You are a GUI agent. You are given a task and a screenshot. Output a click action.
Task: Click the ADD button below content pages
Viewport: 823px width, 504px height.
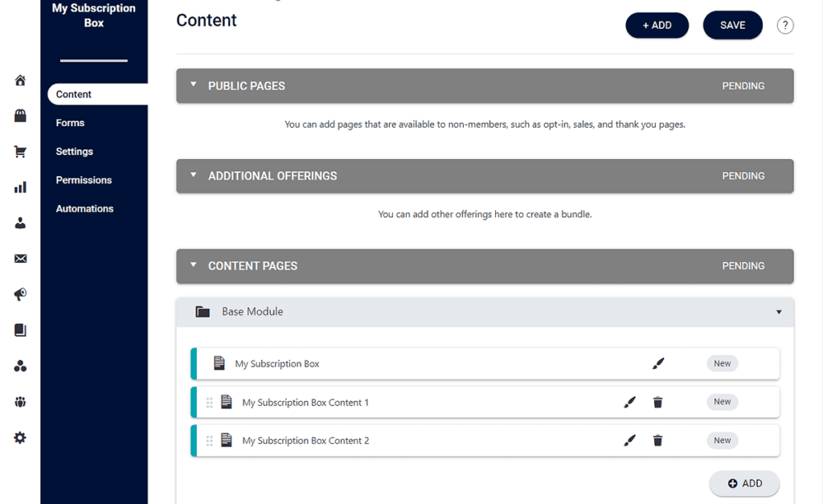tap(744, 483)
